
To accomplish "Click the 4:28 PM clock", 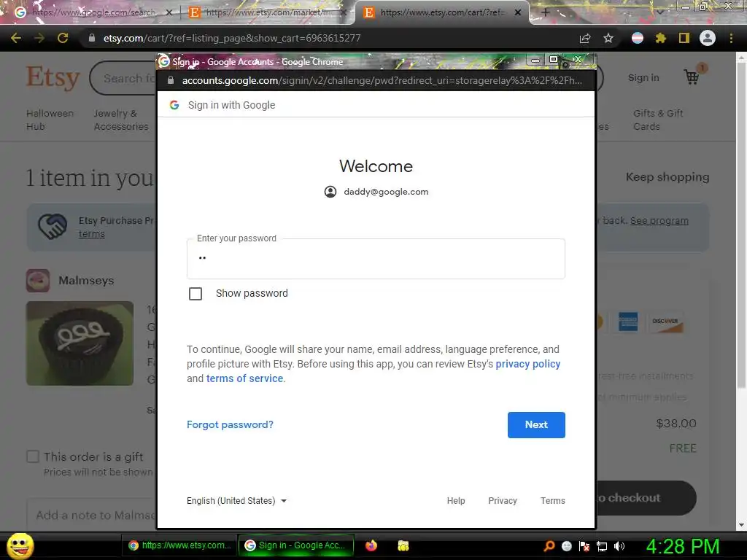I will click(683, 546).
